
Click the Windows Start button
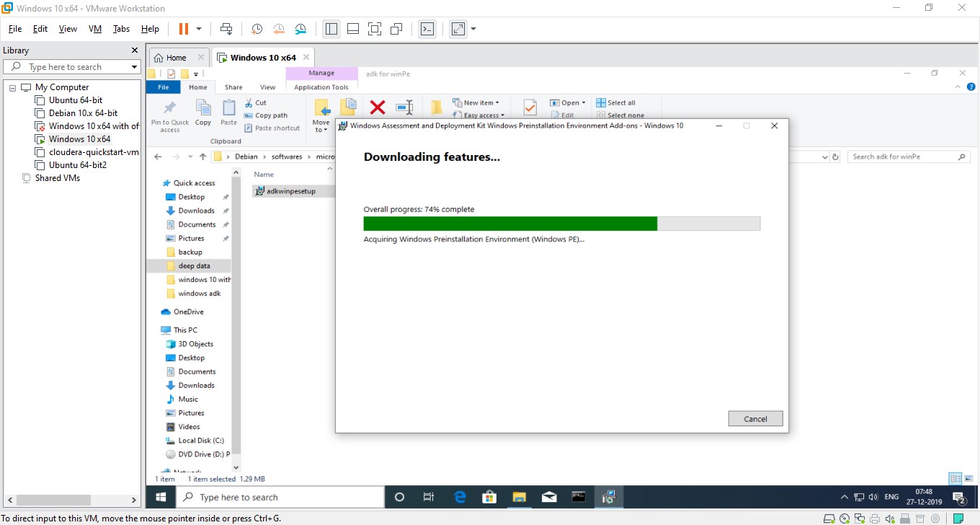[x=161, y=497]
